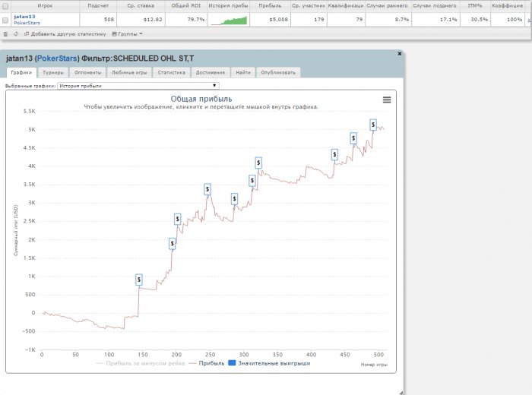Close the player details panel
The width and height of the screenshot is (532, 395).
(x=400, y=54)
